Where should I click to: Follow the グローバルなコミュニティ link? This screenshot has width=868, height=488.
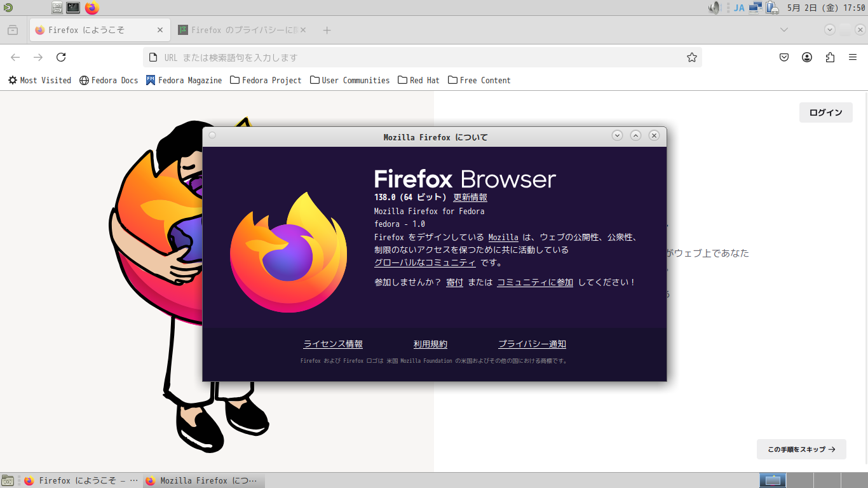424,262
